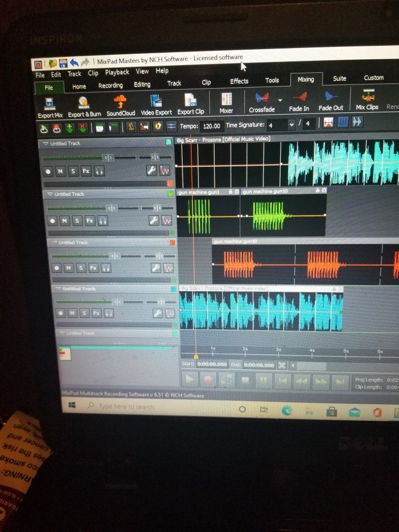Expand the empty fifth Untitled Track
The image size is (399, 532).
point(62,333)
